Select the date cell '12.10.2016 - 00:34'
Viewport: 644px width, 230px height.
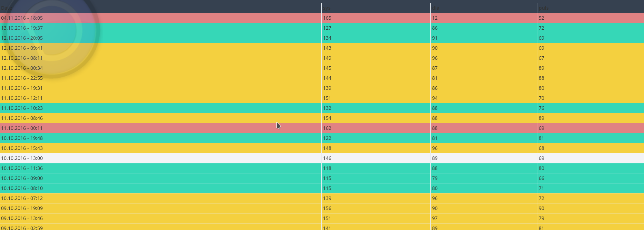tap(160, 68)
